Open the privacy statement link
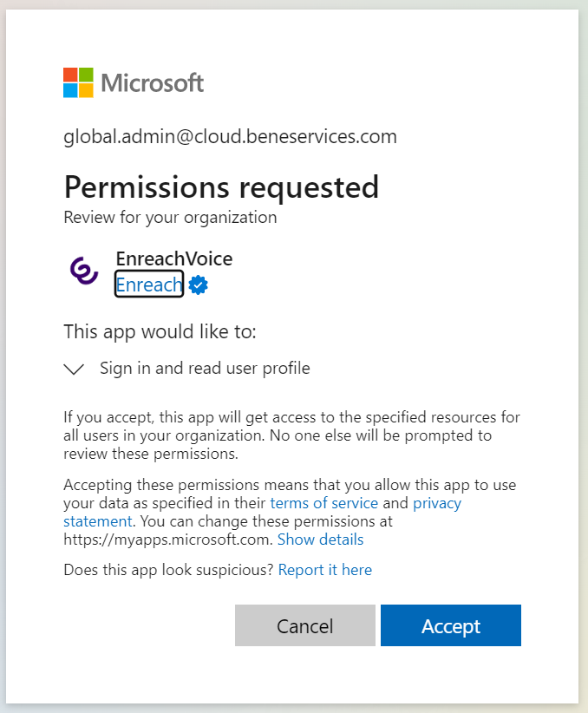The width and height of the screenshot is (588, 713). pos(436,503)
